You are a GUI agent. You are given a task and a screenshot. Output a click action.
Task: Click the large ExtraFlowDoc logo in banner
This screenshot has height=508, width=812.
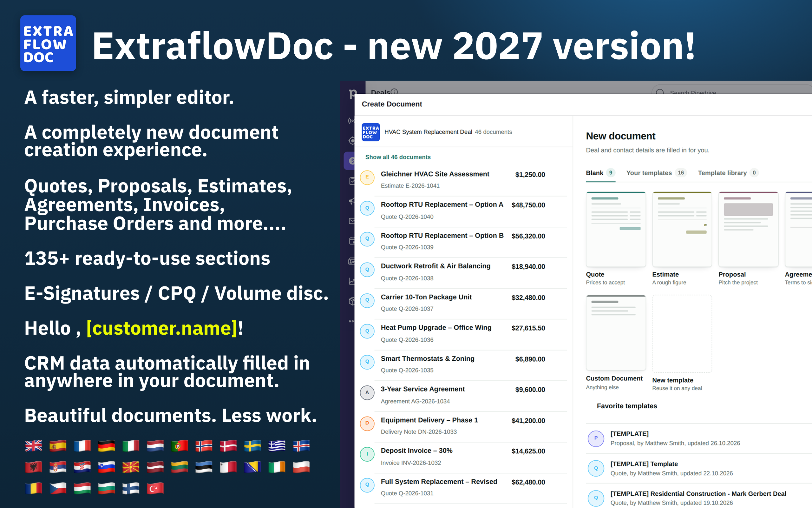(48, 43)
